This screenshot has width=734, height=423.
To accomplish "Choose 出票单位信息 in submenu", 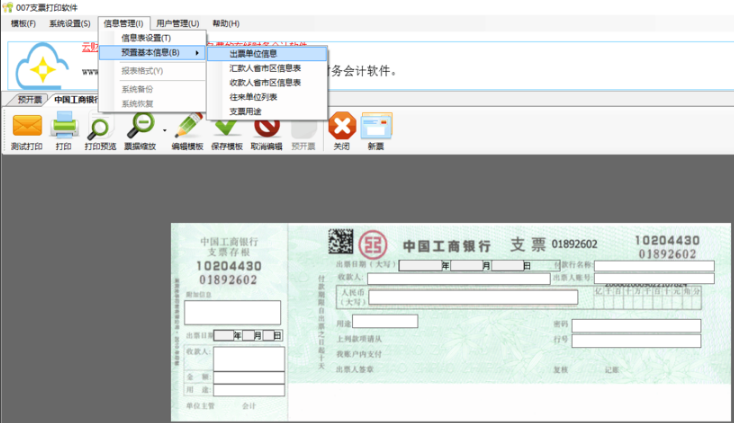I will 267,54.
